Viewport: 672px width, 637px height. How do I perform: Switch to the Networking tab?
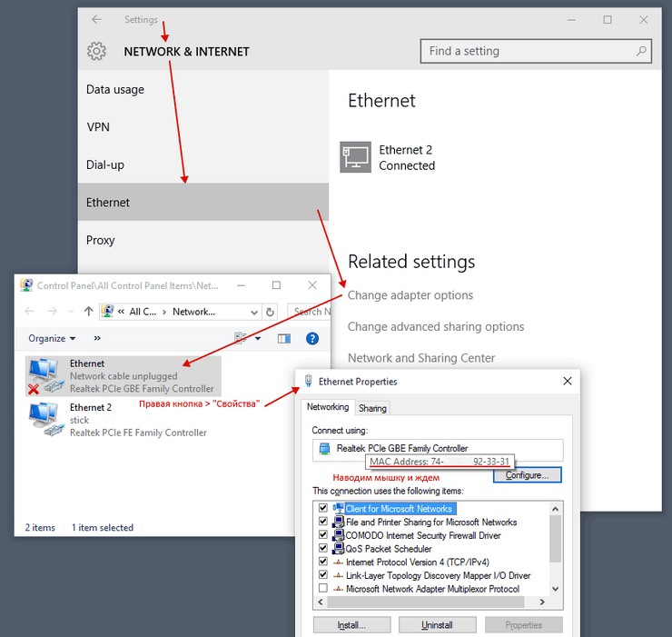pyautogui.click(x=328, y=407)
